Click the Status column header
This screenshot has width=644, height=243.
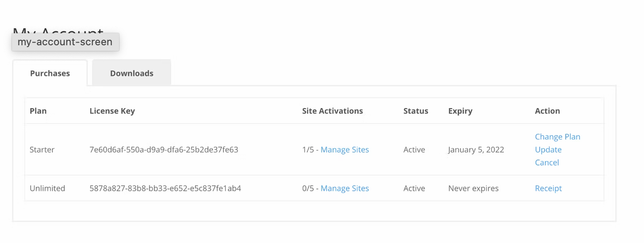(416, 111)
